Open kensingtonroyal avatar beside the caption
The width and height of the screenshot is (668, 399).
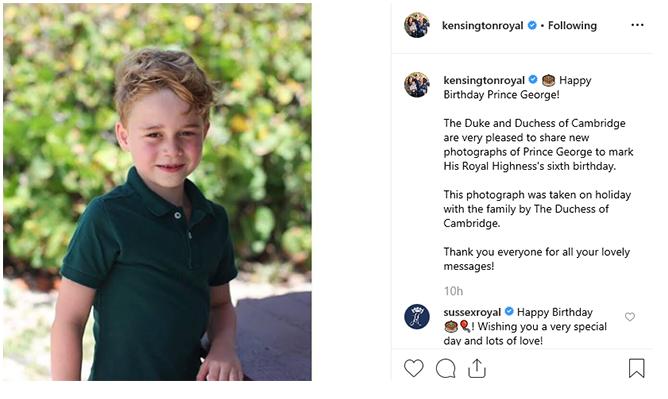click(417, 85)
